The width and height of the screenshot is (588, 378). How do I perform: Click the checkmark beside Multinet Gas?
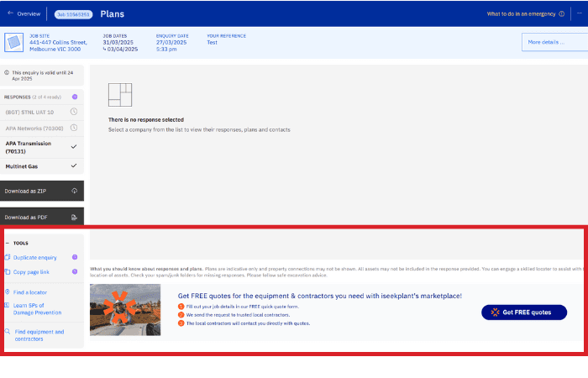coord(74,165)
